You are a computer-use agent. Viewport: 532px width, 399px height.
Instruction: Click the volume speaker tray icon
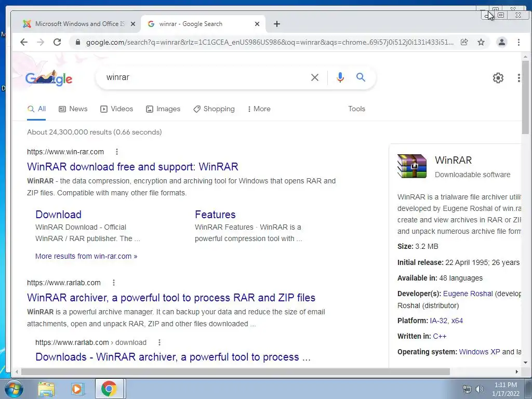[480, 389]
